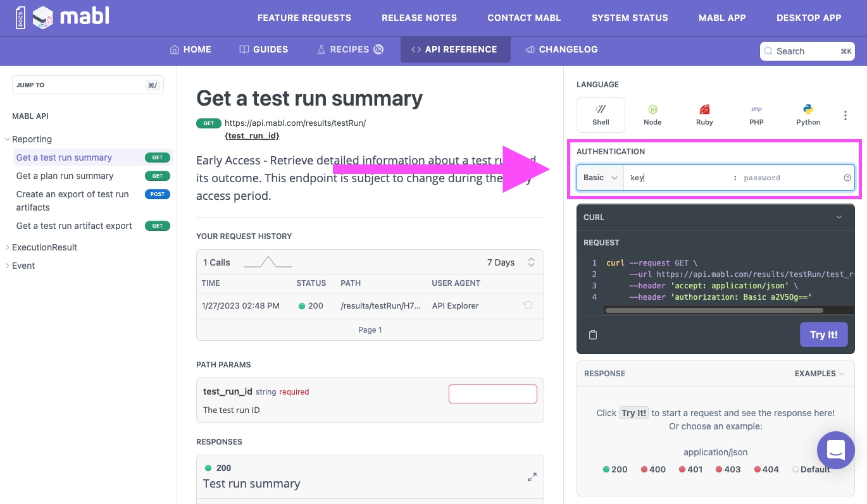Change the 7 Days history range
Screen dimensions: 867x504
pos(511,262)
